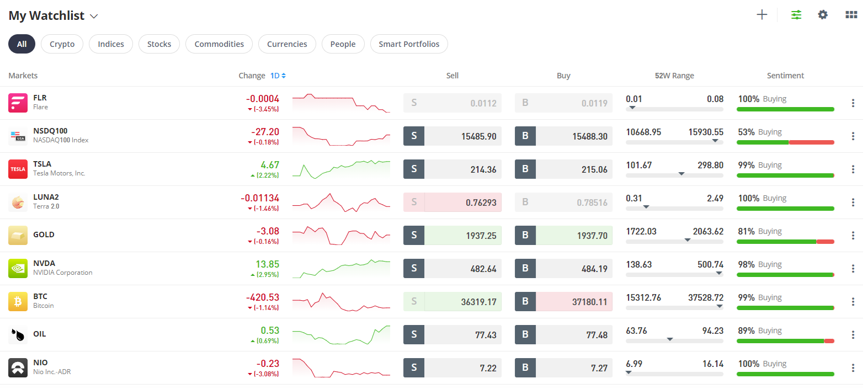868x389 pixels.
Task: Click the Nio Inc.-ADR name text
Action: coord(52,372)
